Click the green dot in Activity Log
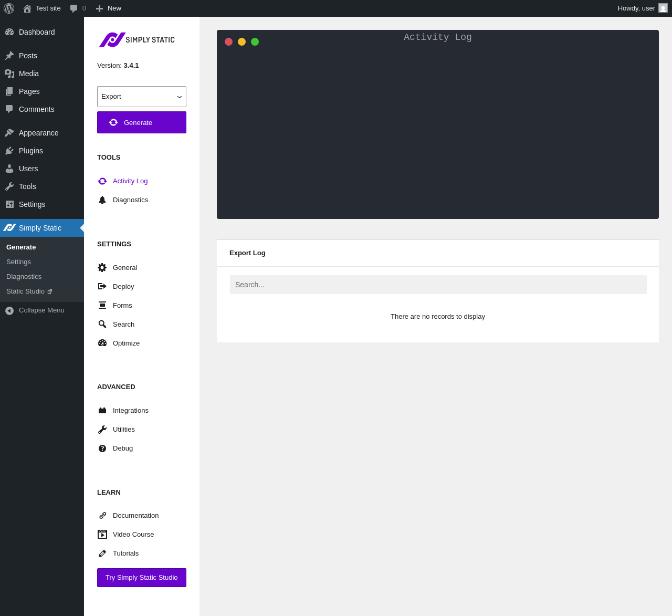Screen dimensions: 672x616 (x=255, y=42)
